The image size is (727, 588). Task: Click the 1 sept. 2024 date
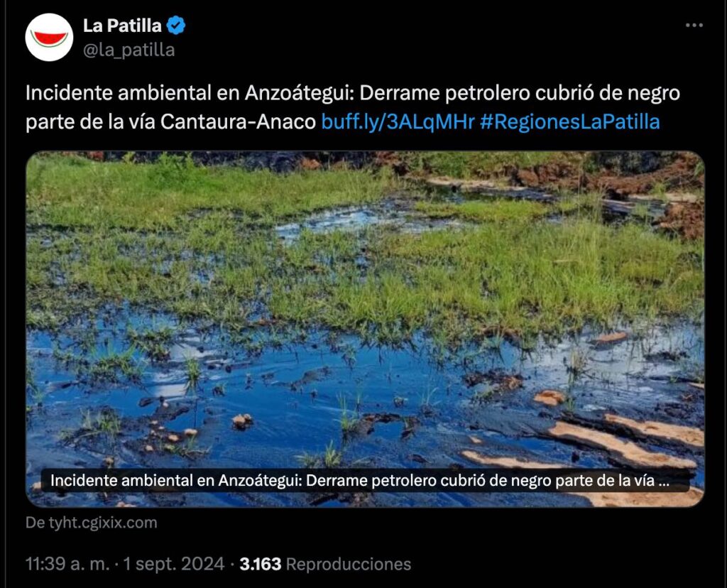click(174, 565)
